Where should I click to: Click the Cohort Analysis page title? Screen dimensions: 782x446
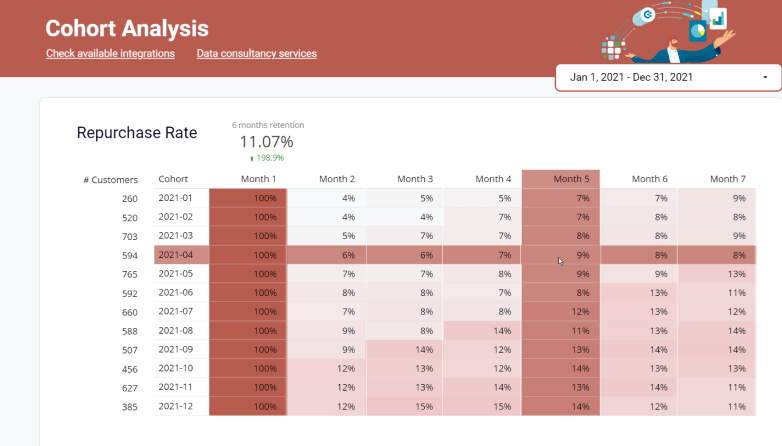click(x=127, y=28)
